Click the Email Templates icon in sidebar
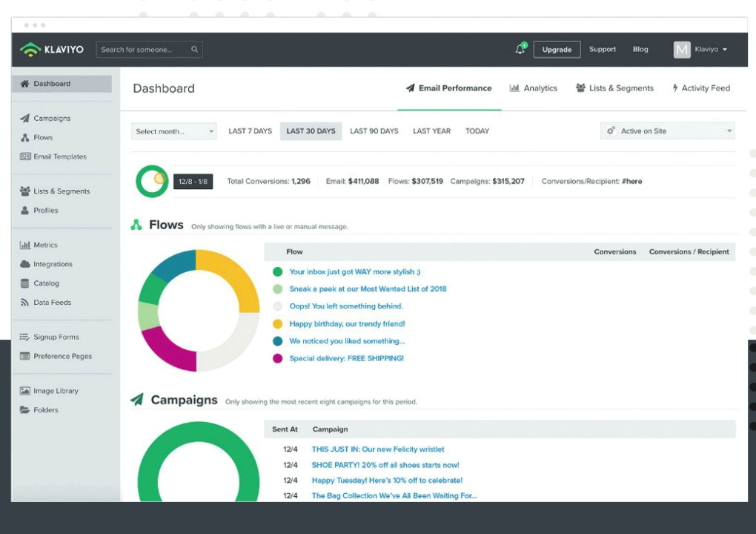 tap(25, 157)
